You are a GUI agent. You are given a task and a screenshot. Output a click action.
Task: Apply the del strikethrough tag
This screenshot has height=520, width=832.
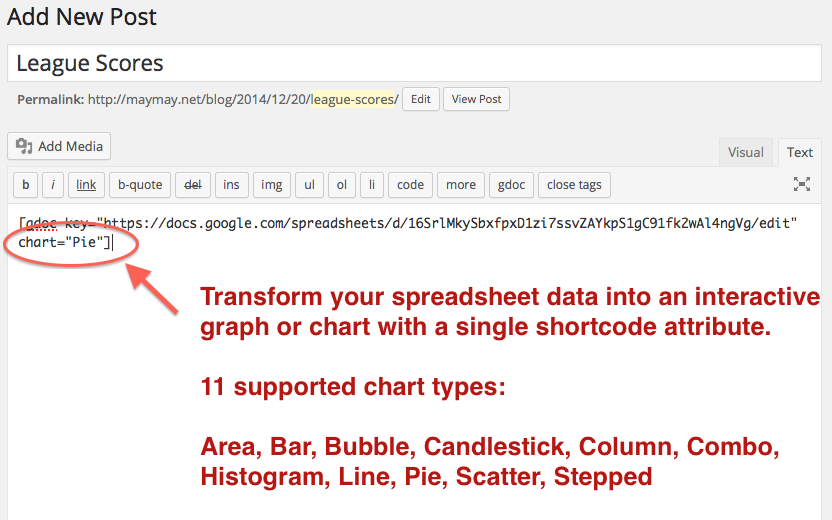pos(193,185)
